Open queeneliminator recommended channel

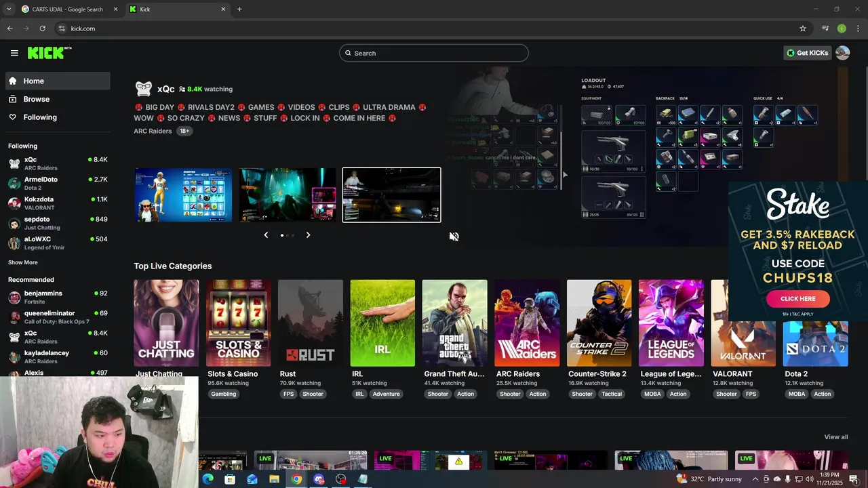pyautogui.click(x=58, y=317)
